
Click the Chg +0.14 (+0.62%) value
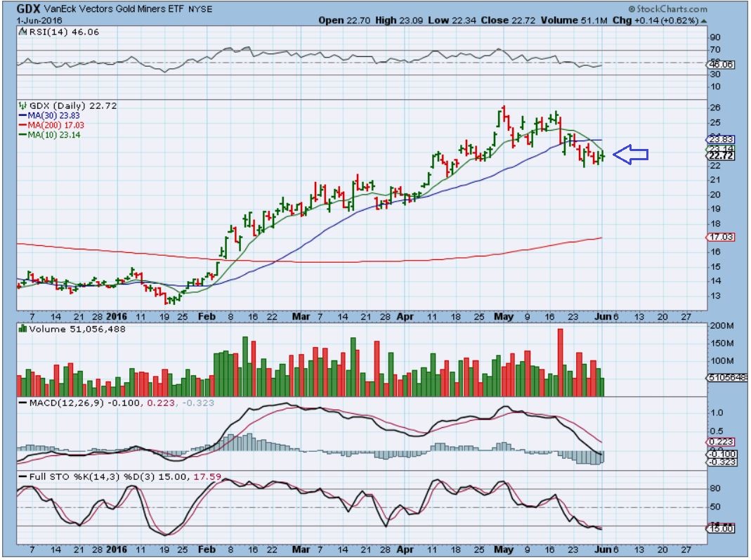pyautogui.click(x=655, y=20)
